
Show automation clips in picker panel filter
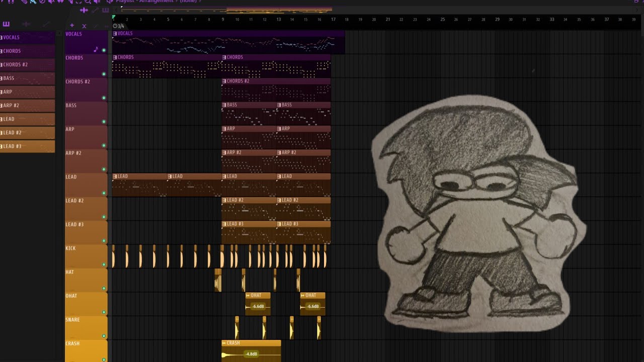[46, 24]
